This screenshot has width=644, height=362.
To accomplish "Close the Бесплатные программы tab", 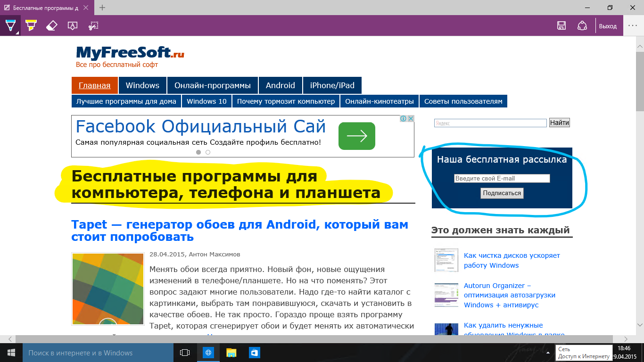I will pos(85,8).
